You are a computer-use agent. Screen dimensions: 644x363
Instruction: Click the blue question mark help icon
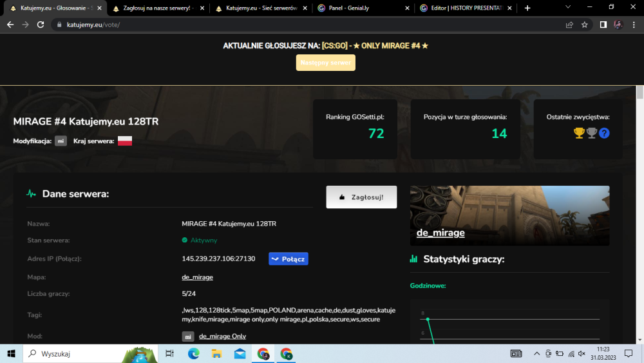(604, 133)
